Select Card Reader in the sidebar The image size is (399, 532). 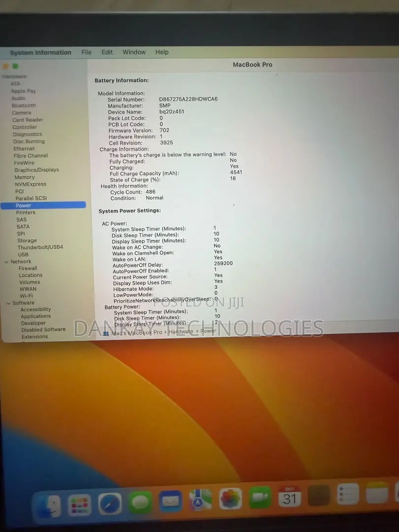tap(28, 120)
